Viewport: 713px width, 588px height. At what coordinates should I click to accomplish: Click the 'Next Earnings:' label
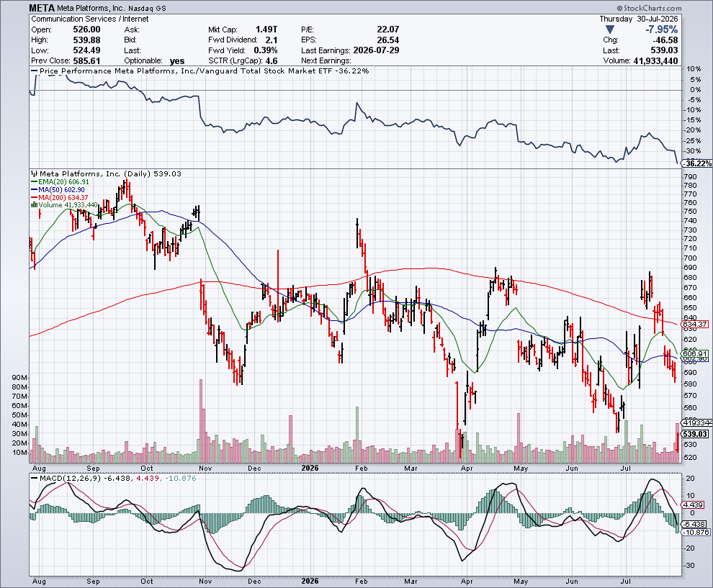point(326,61)
